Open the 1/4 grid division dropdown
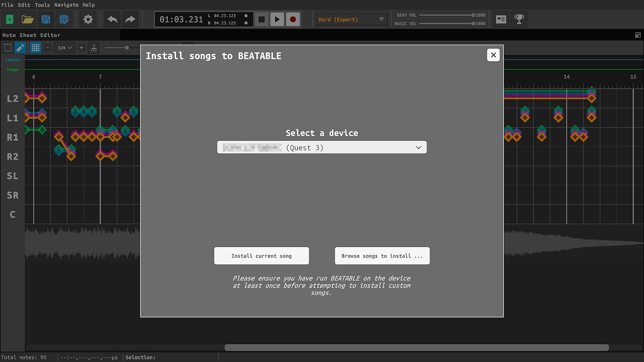 pyautogui.click(x=65, y=48)
